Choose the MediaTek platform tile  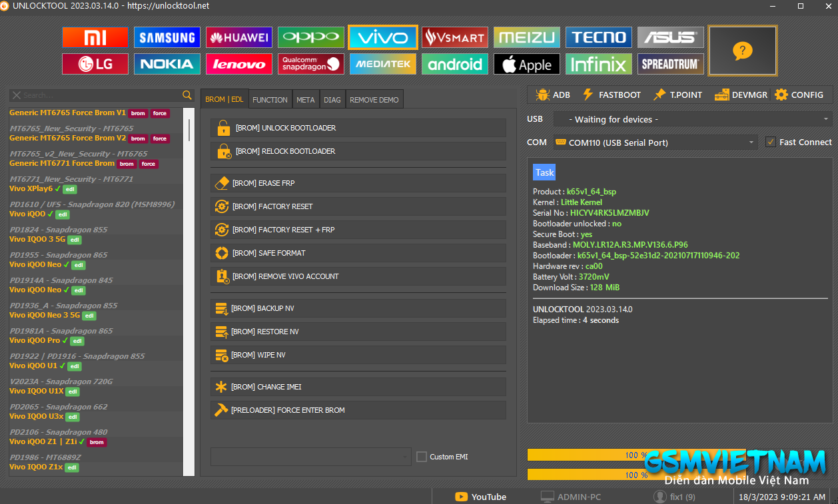(x=383, y=64)
